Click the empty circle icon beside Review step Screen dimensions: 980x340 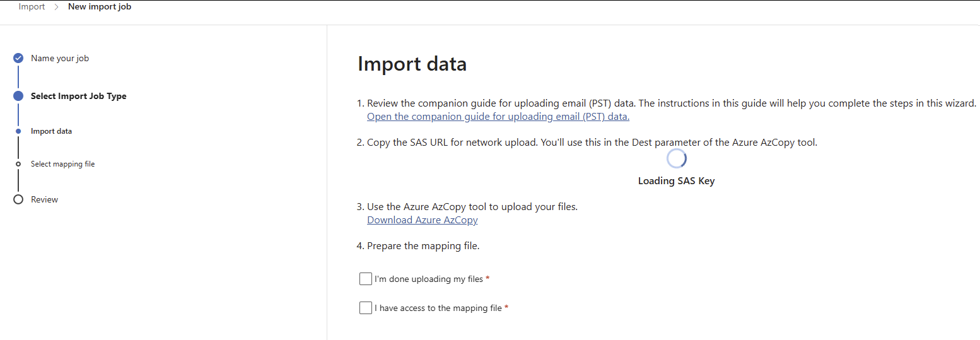click(x=18, y=199)
